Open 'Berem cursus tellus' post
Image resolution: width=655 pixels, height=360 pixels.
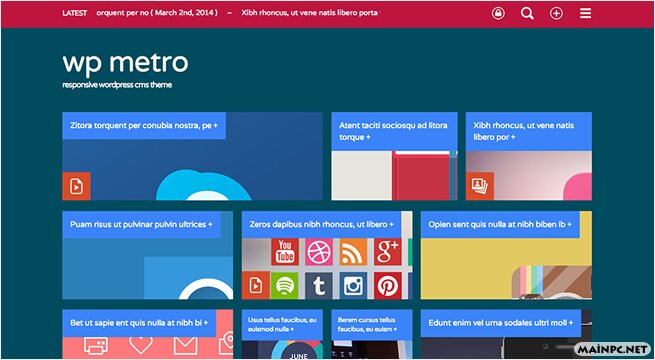tap(372, 325)
